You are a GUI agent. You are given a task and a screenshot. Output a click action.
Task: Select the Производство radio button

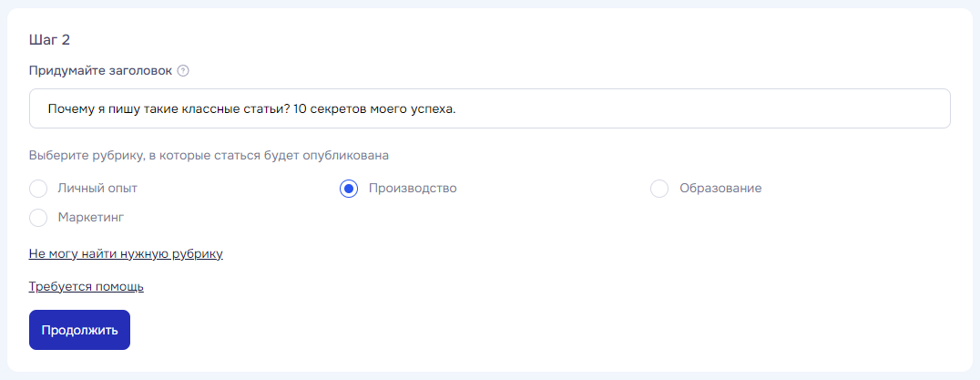click(x=349, y=189)
